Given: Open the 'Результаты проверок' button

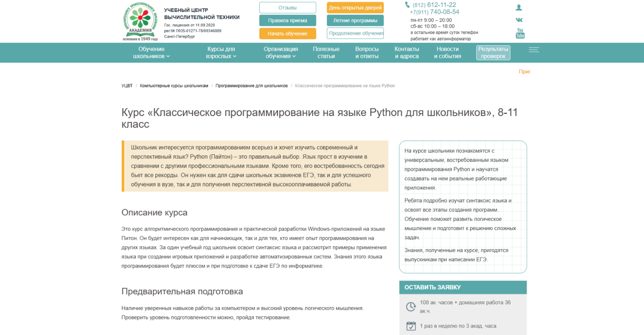Looking at the screenshot, I should tap(493, 53).
